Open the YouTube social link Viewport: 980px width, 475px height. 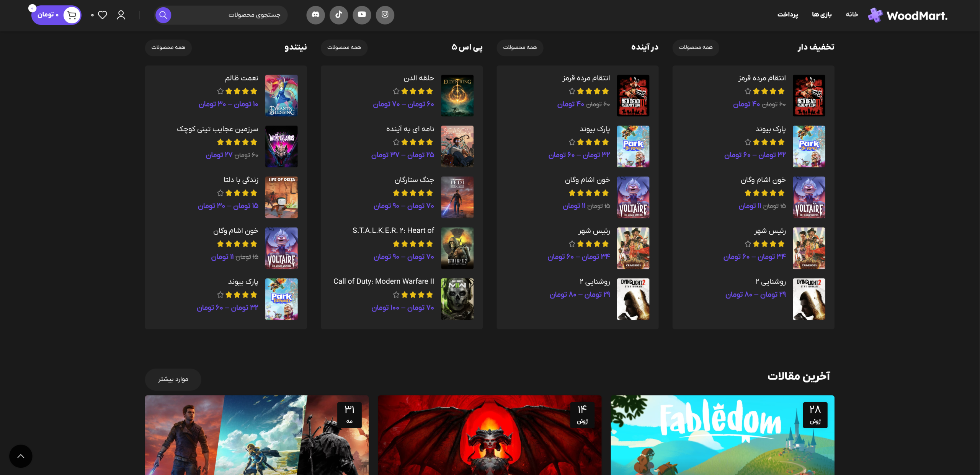click(362, 15)
